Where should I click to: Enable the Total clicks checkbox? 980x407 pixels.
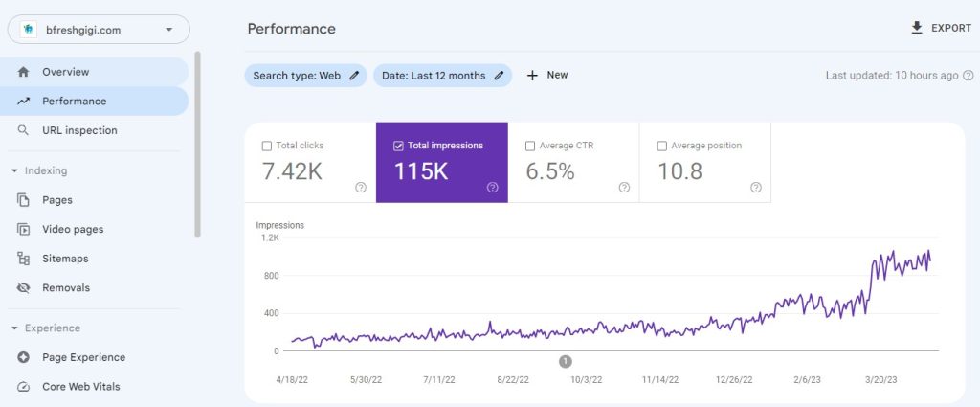tap(267, 147)
